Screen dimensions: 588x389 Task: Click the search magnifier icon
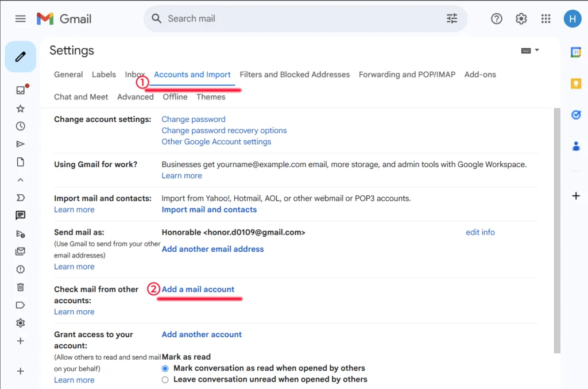click(156, 19)
